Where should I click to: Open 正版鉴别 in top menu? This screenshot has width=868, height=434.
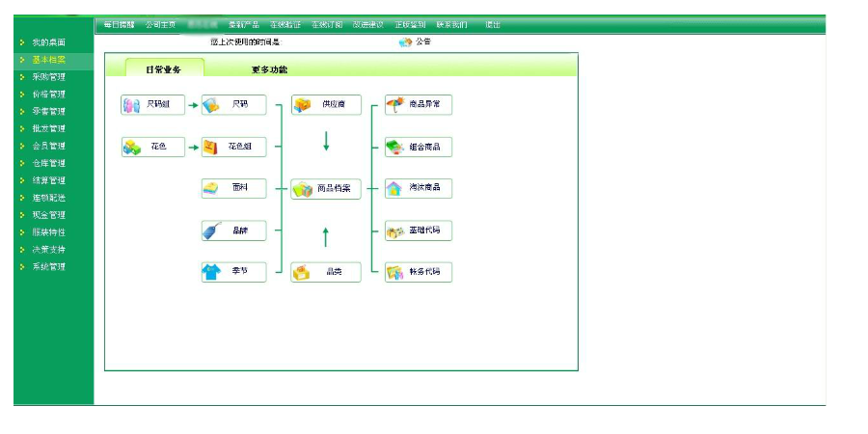410,25
